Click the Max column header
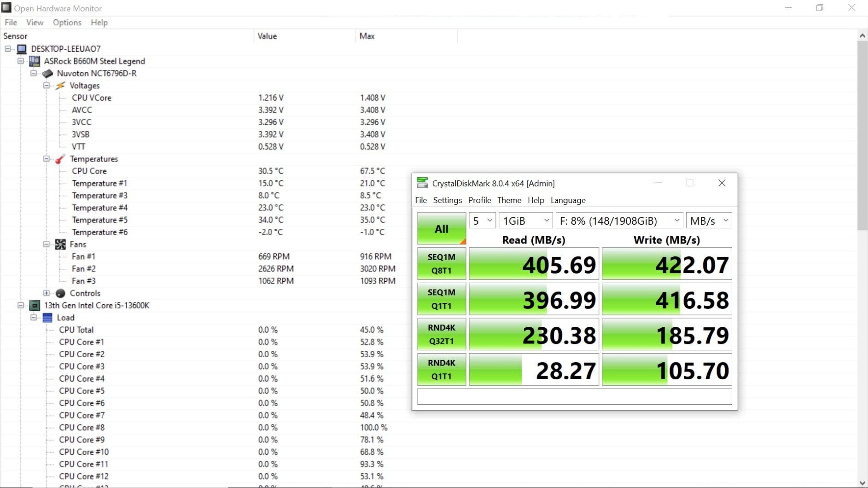Image resolution: width=868 pixels, height=488 pixels. click(x=367, y=36)
